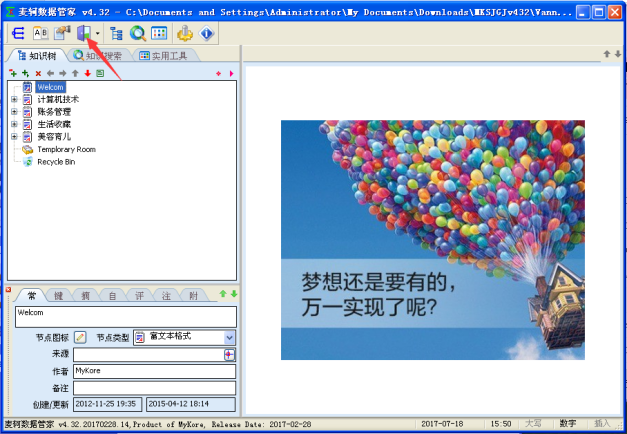Click the blue branching tree icon in main toolbar
This screenshot has width=627, height=434.
[18, 33]
